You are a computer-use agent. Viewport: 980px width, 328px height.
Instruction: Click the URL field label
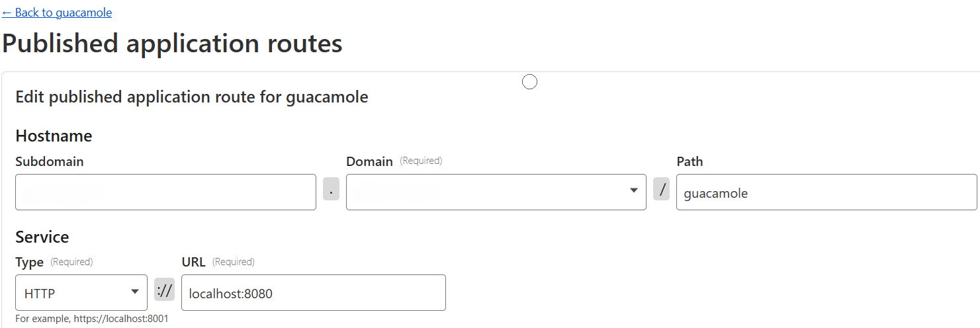193,262
